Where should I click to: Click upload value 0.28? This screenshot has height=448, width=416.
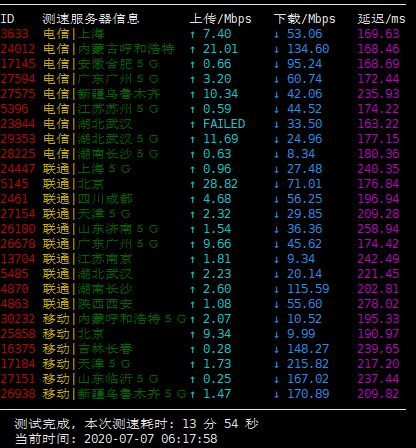click(217, 349)
